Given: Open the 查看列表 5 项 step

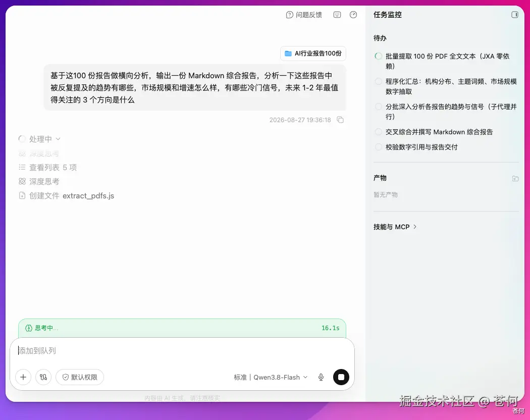Looking at the screenshot, I should (47, 168).
